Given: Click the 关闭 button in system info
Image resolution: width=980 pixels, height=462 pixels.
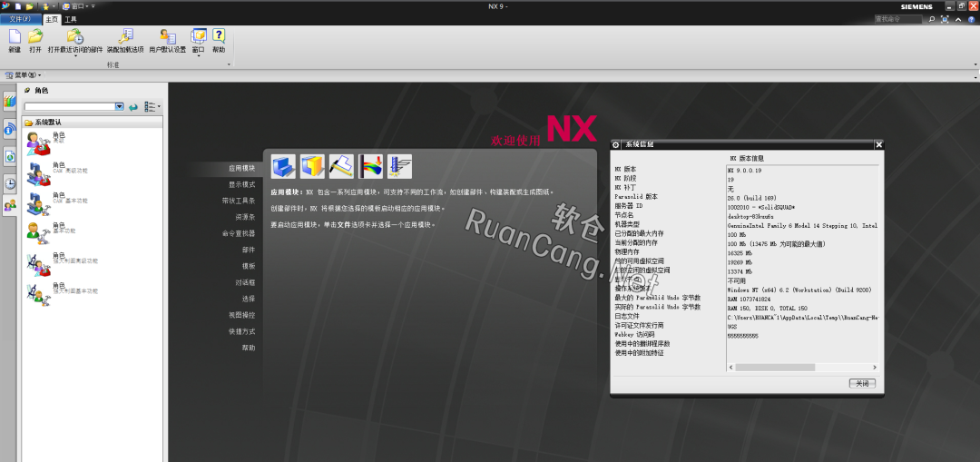Looking at the screenshot, I should coord(864,384).
